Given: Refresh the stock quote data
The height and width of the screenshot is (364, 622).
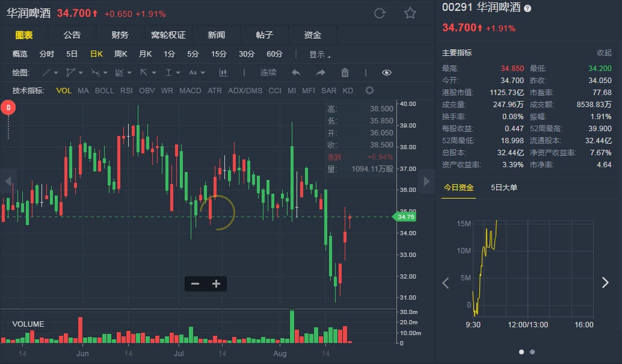Looking at the screenshot, I should pos(380,13).
